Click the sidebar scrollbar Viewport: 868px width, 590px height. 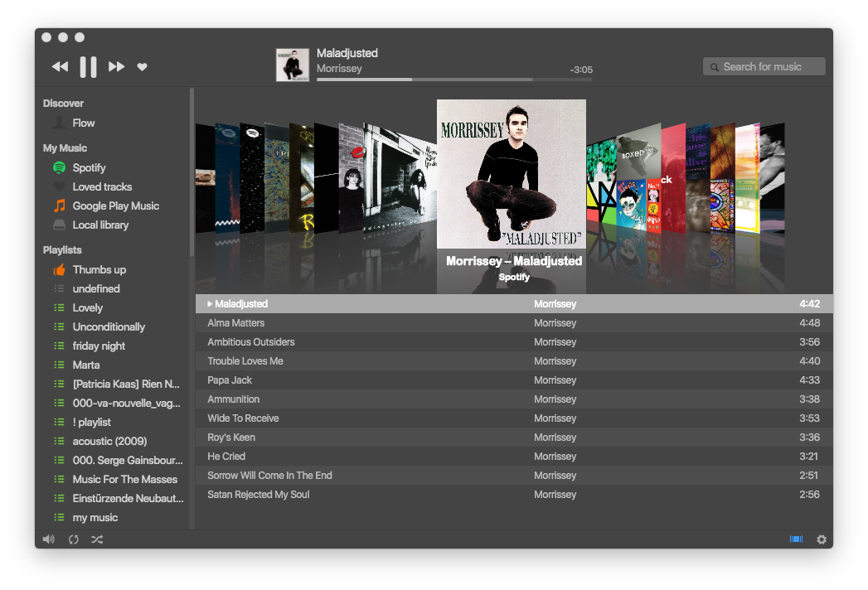click(x=192, y=172)
